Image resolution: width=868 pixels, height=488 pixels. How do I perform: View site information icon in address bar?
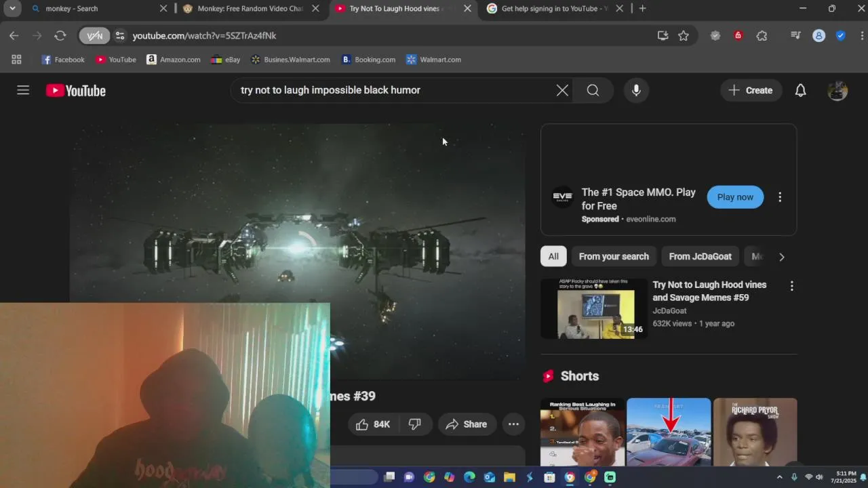coord(120,35)
